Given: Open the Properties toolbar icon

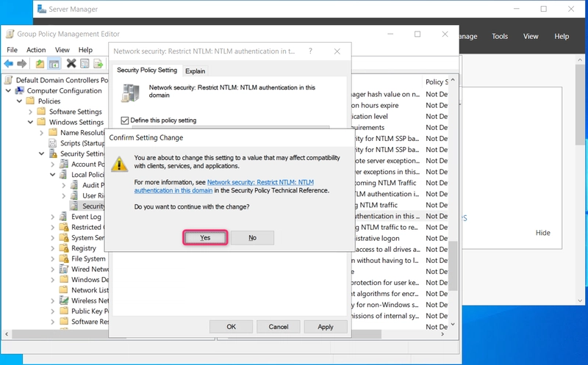Looking at the screenshot, I should (85, 64).
